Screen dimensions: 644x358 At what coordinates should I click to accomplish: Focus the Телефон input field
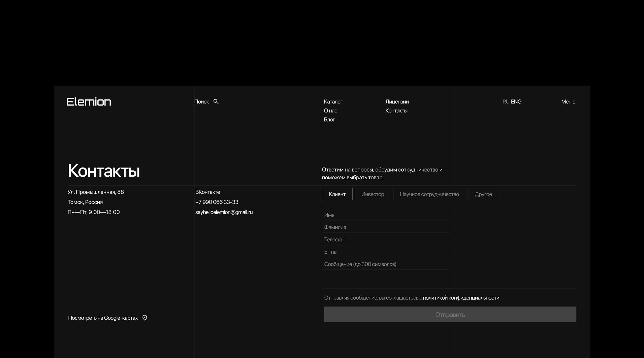(x=385, y=239)
